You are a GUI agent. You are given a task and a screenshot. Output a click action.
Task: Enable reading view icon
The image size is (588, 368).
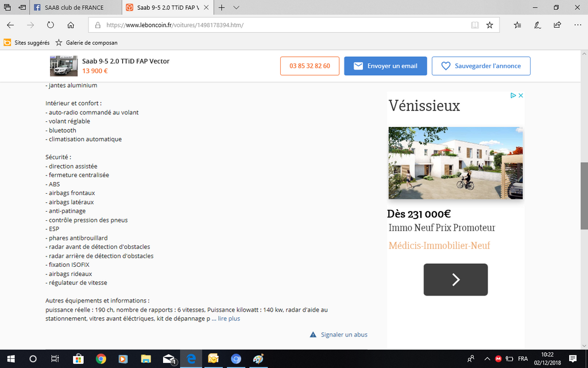coord(475,25)
